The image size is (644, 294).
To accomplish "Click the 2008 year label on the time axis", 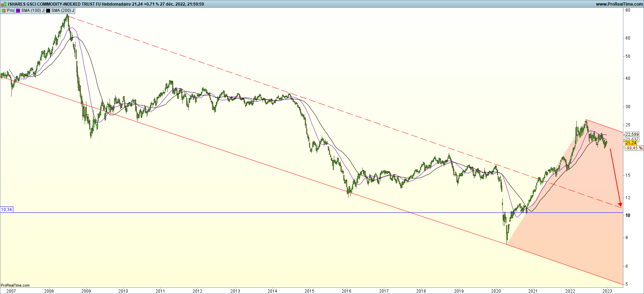I will 49,291.
